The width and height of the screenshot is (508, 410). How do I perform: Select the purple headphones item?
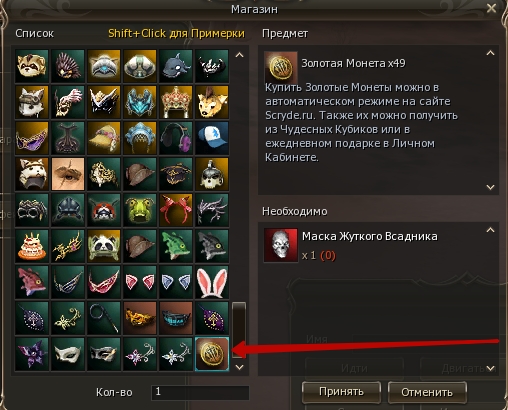point(176,138)
